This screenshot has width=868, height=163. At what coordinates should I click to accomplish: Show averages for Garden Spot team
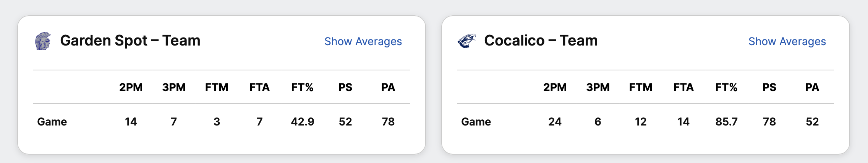pos(363,41)
